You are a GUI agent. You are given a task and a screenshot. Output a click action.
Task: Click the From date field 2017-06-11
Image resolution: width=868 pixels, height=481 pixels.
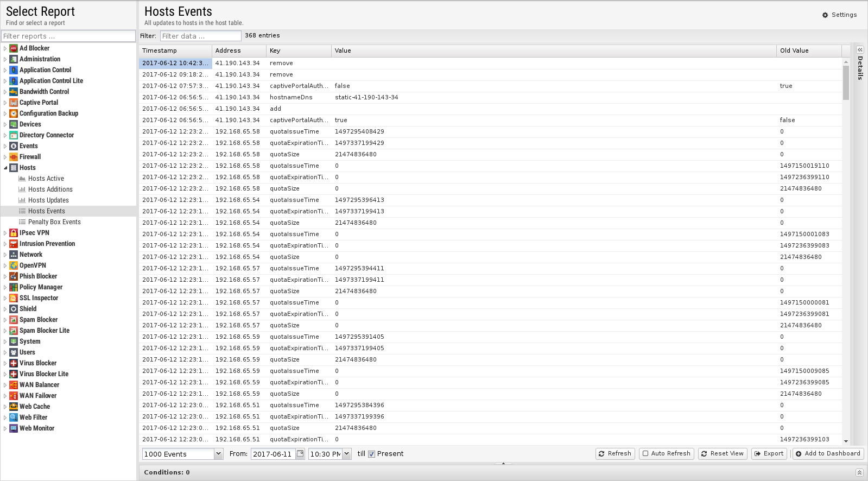273,454
